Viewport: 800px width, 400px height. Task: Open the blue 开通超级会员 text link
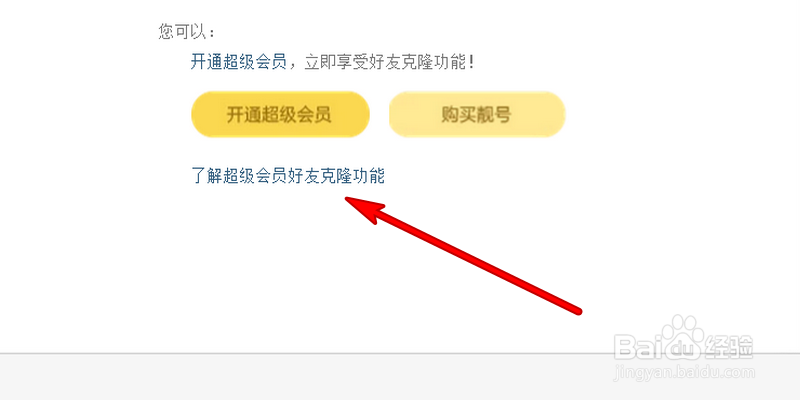(x=238, y=63)
